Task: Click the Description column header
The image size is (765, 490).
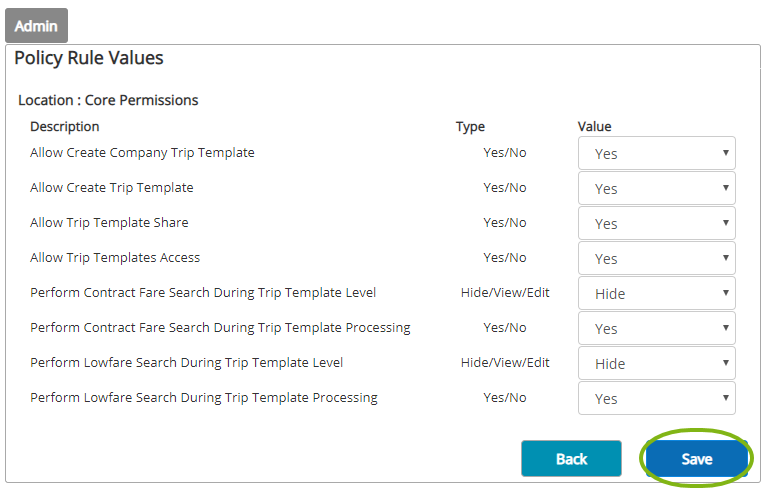Action: [x=65, y=127]
